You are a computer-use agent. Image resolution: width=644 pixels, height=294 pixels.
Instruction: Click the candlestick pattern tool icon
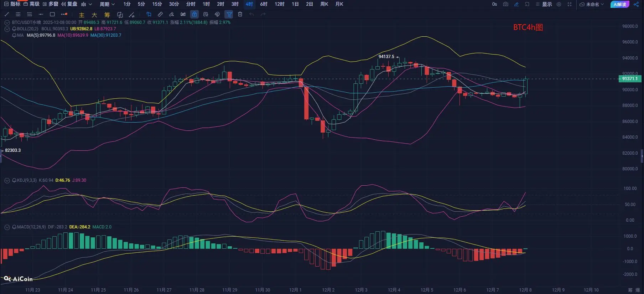pyautogui.click(x=183, y=14)
